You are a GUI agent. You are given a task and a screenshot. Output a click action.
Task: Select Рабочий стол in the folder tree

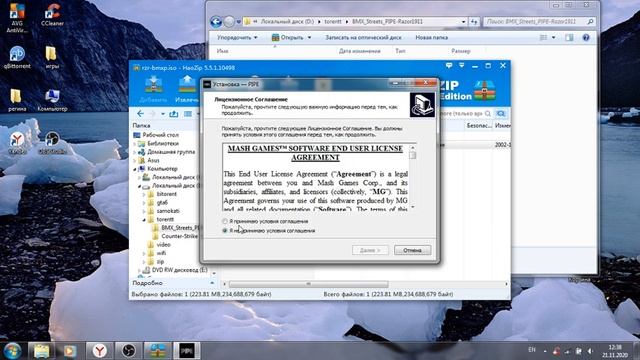click(x=160, y=135)
